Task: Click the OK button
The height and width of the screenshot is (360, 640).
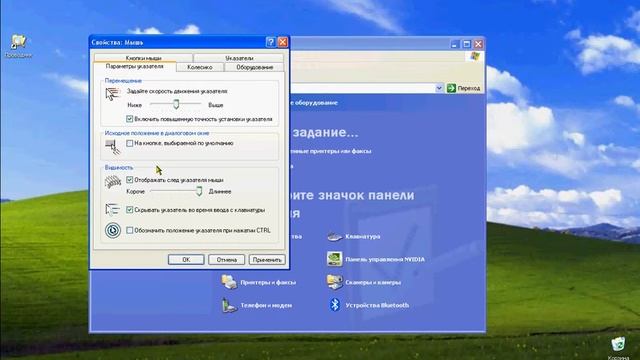Action: [186, 260]
